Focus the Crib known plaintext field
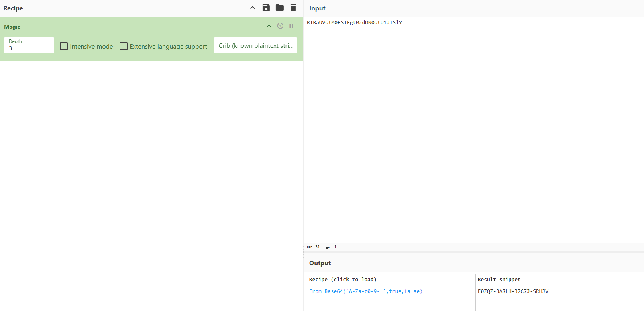Image resolution: width=644 pixels, height=311 pixels. (255, 45)
